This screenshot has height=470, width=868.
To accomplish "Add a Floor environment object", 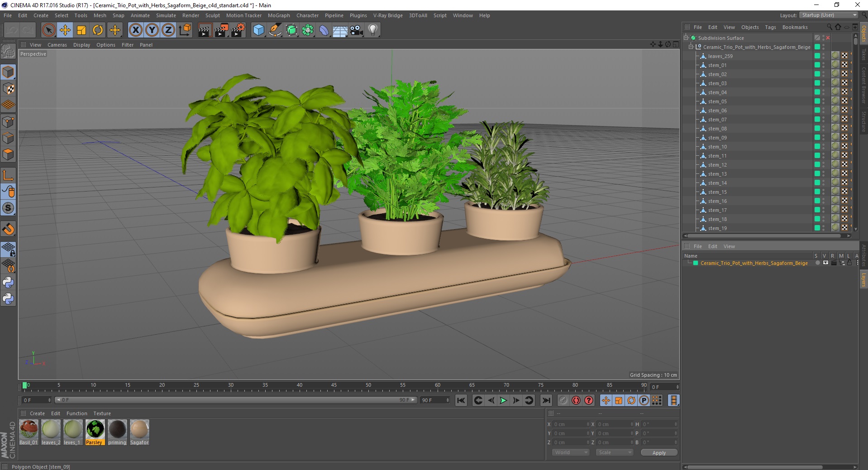I will point(340,30).
